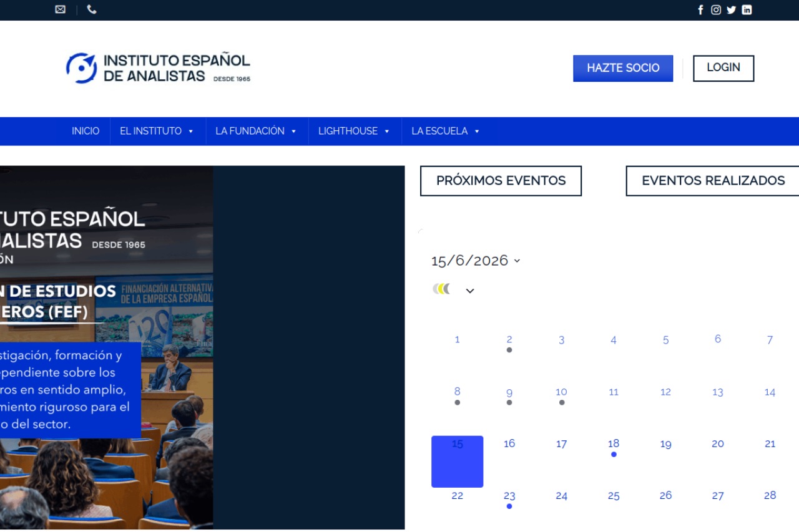Select day 5 in the calendar
The image size is (799, 532).
click(x=666, y=340)
